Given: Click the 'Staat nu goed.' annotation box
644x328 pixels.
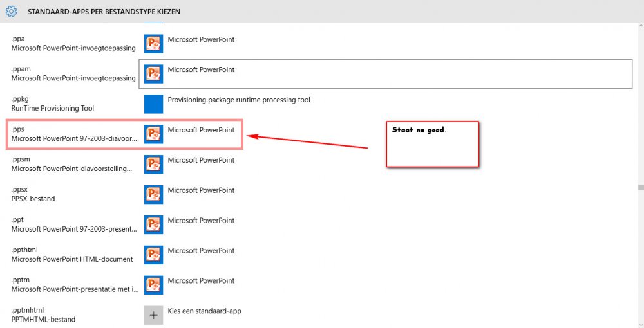Looking at the screenshot, I should [x=432, y=144].
